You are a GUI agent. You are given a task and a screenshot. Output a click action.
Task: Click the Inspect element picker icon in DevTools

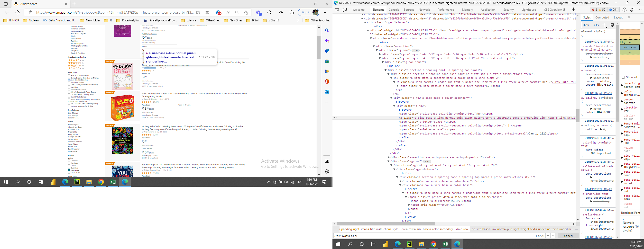(337, 10)
